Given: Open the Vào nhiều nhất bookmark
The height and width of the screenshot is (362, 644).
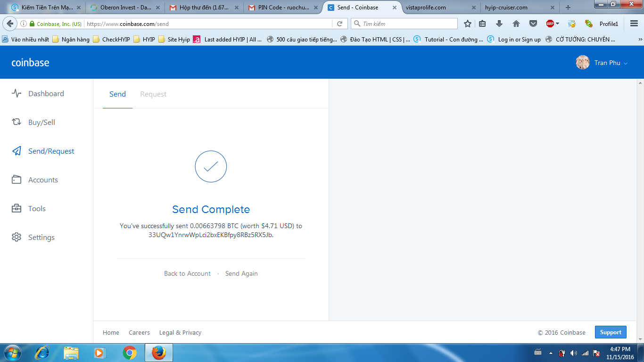Looking at the screenshot, I should coord(26,40).
